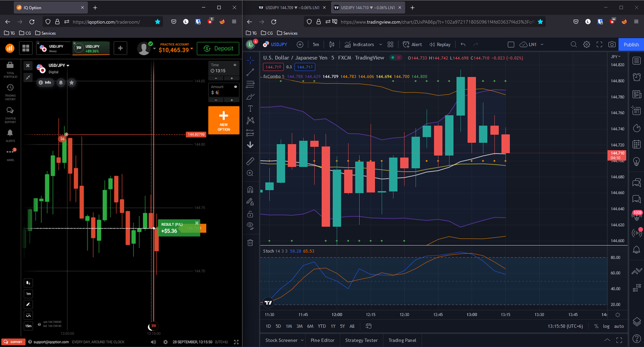The image size is (644, 347).
Task: Increase expiry Time with plus
Action: (x=231, y=78)
